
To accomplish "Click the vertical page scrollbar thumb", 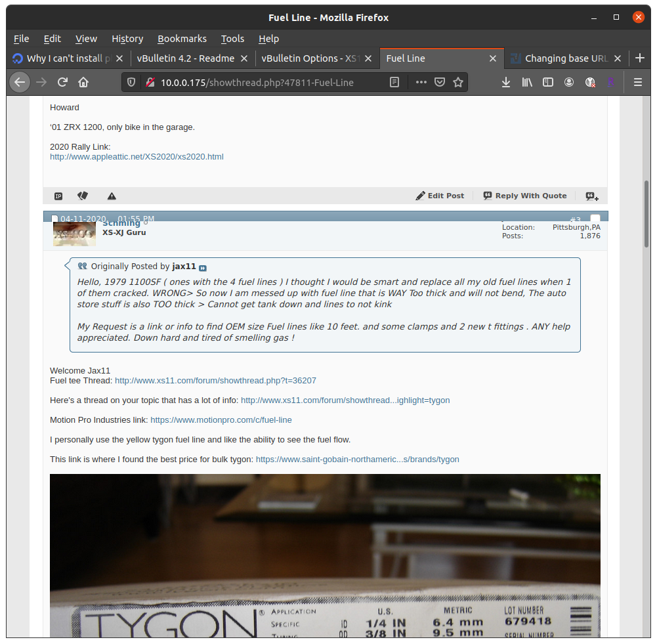I will coord(646,213).
